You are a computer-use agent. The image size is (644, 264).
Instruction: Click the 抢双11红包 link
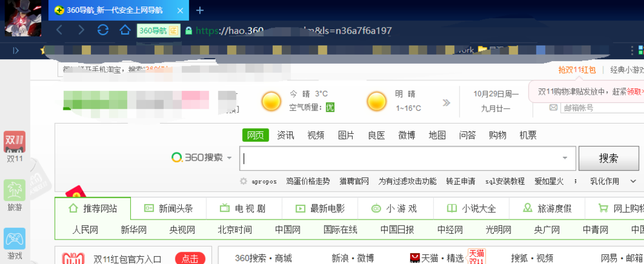coord(577,70)
